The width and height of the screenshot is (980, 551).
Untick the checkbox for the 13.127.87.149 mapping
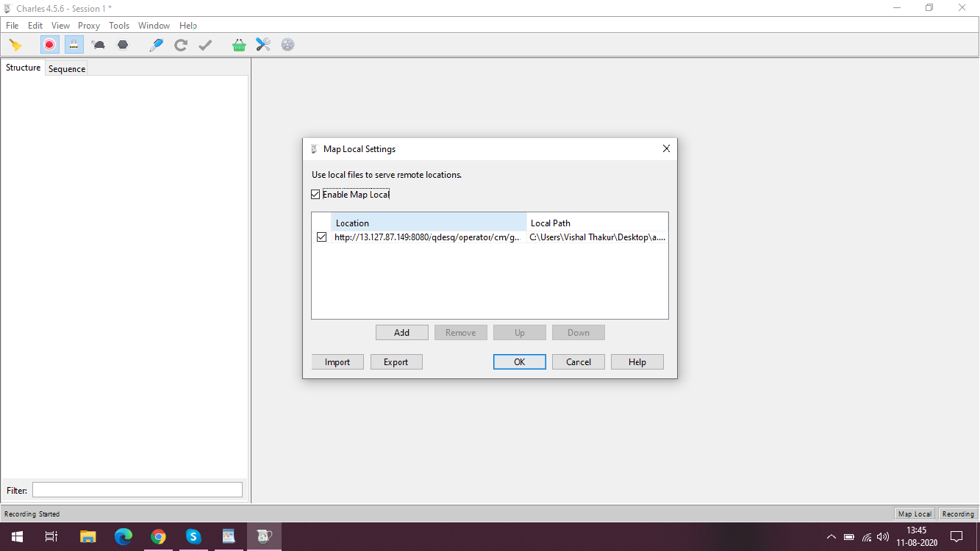[x=321, y=237]
